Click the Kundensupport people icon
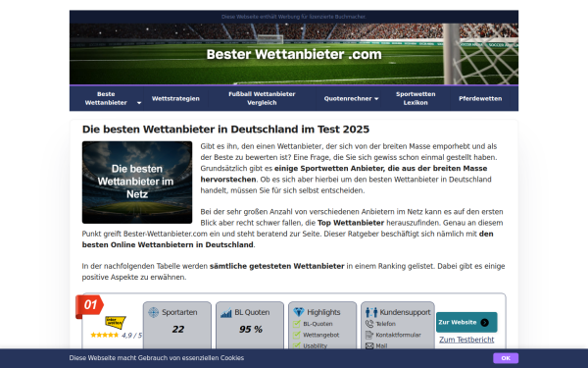The height and width of the screenshot is (368, 588). coord(371,312)
